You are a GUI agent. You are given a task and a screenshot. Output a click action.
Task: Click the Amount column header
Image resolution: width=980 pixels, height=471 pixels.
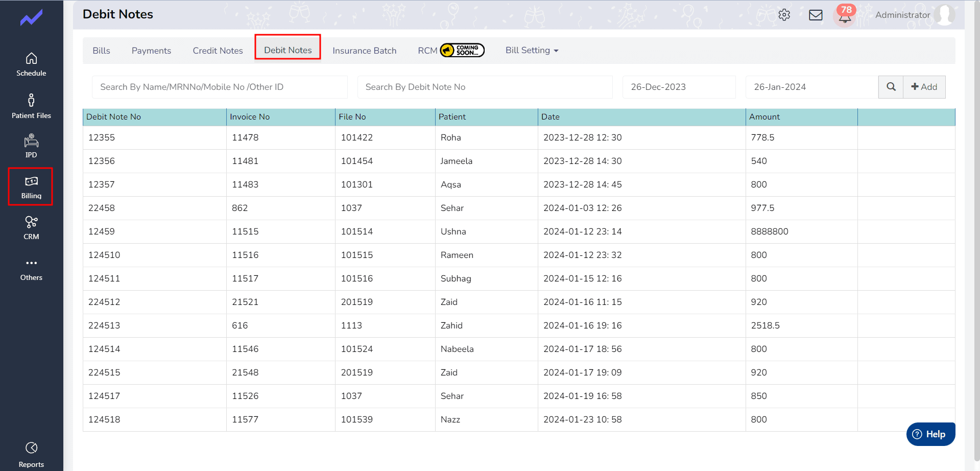[802, 117]
